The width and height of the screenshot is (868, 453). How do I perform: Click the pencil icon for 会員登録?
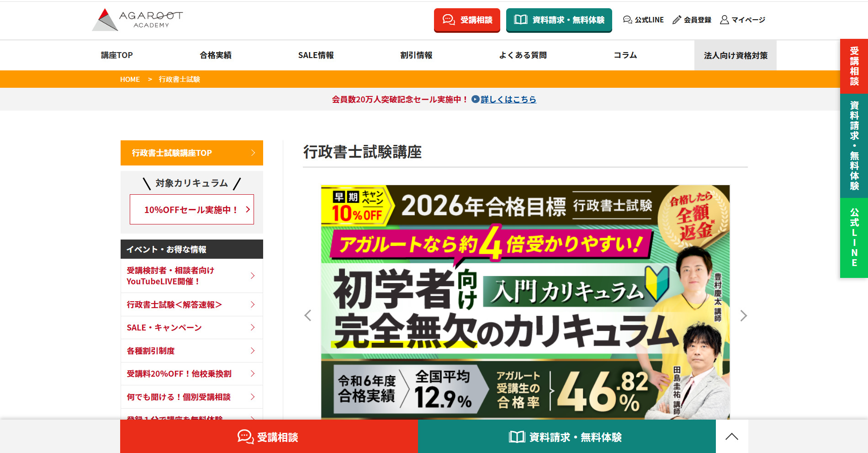(677, 20)
